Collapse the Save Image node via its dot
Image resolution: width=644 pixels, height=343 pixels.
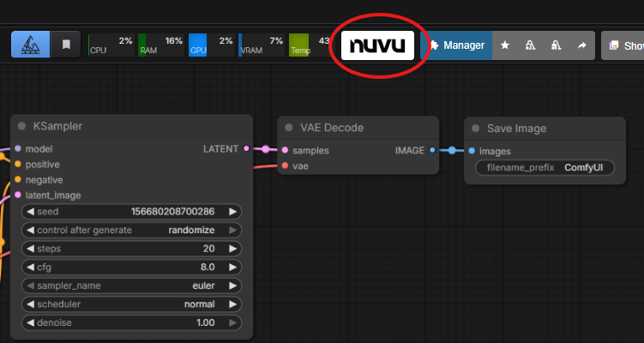click(x=476, y=129)
